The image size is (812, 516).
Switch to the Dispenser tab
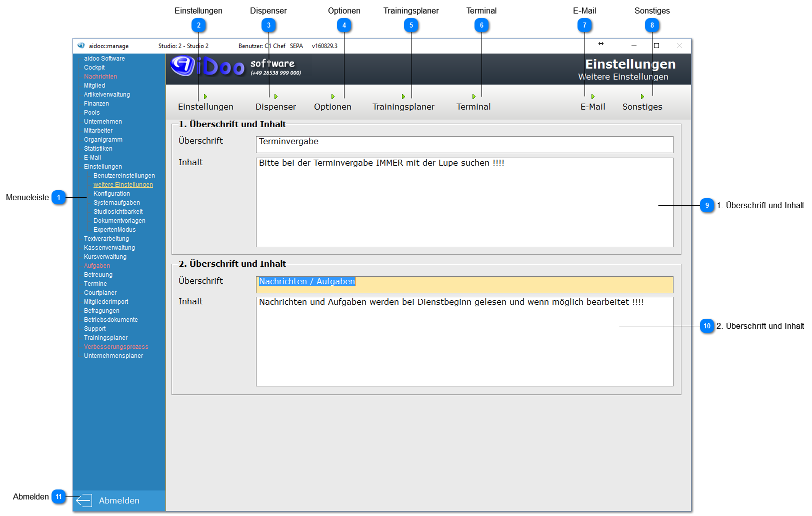tap(275, 107)
